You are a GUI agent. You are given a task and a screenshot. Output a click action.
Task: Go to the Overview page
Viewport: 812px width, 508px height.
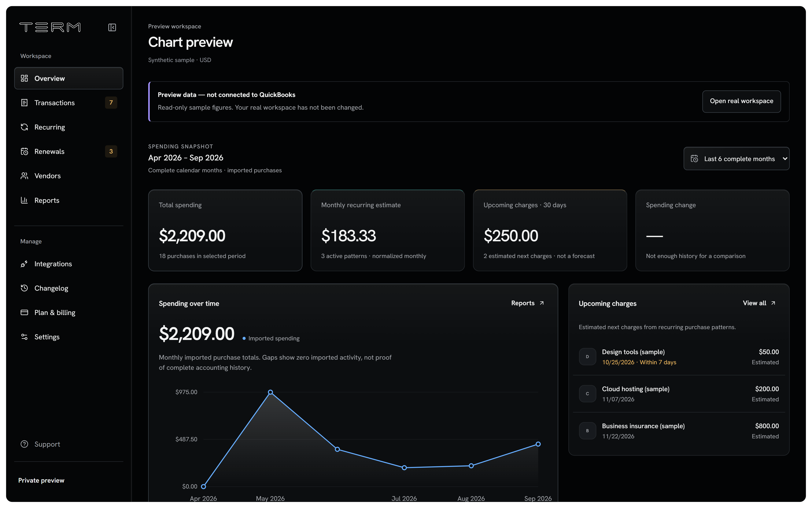69,78
